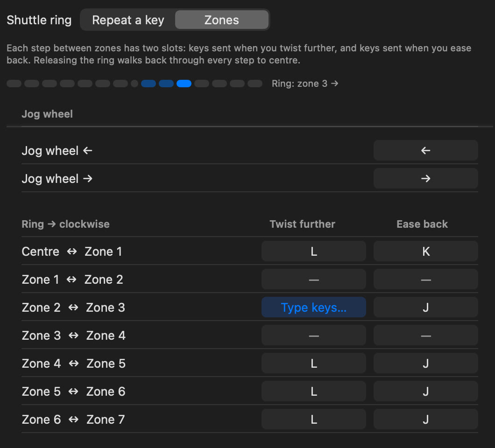Viewport: 495px width, 448px height.
Task: Edit Ease back key for Zone 5 to Zone 6
Action: [x=425, y=391]
